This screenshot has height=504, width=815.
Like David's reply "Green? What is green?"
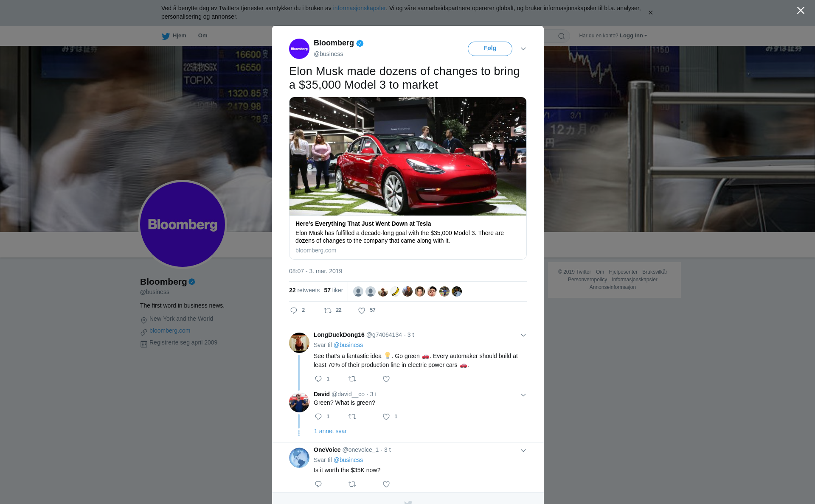click(386, 417)
